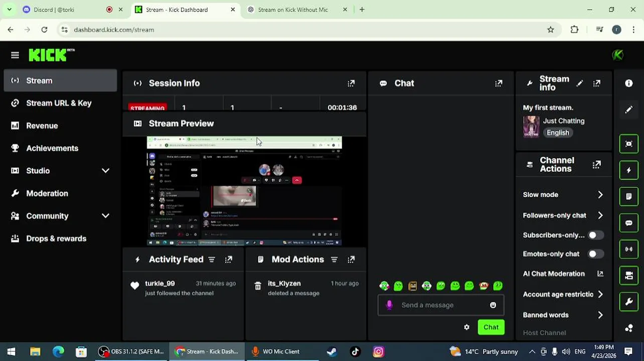This screenshot has height=361, width=644.
Task: Click trash icon next to its_Klyzen
Action: (x=257, y=286)
